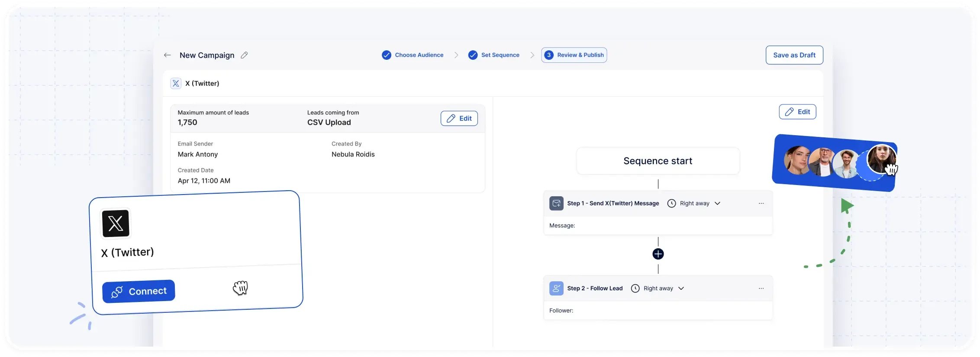Image resolution: width=980 pixels, height=357 pixels.
Task: Edit the leads settings panel
Action: click(x=459, y=118)
